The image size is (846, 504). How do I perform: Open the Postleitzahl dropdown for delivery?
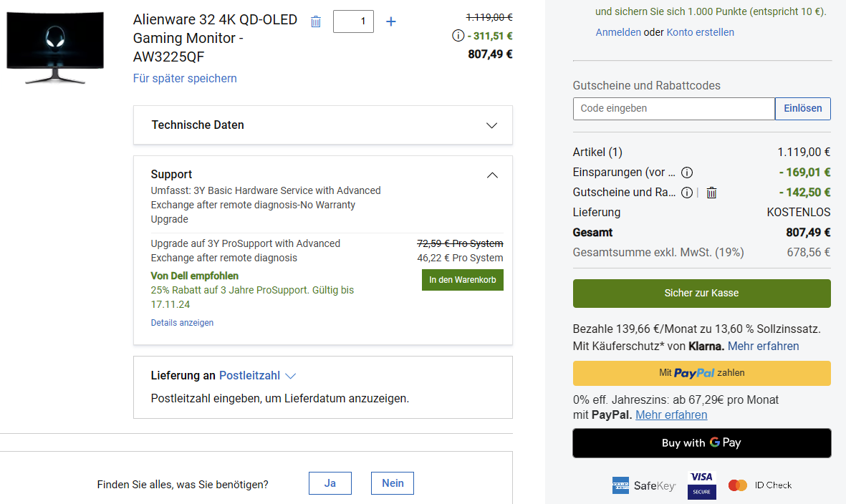[x=257, y=376]
